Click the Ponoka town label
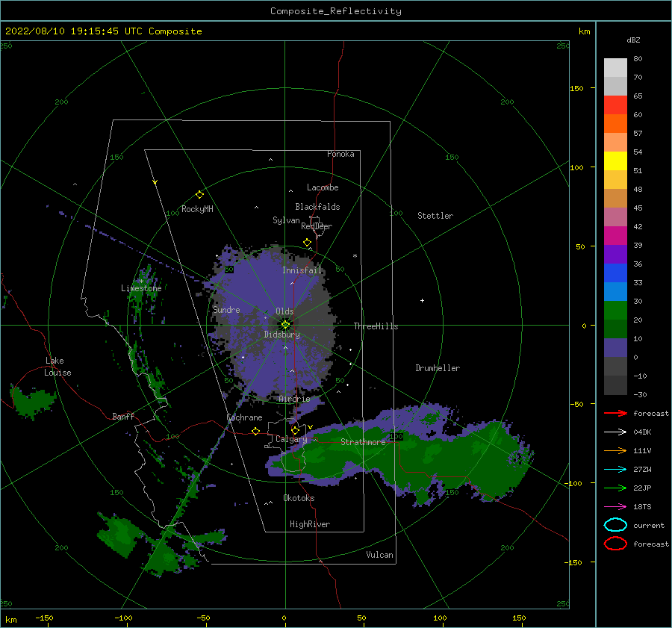This screenshot has height=628, width=672. tap(340, 154)
